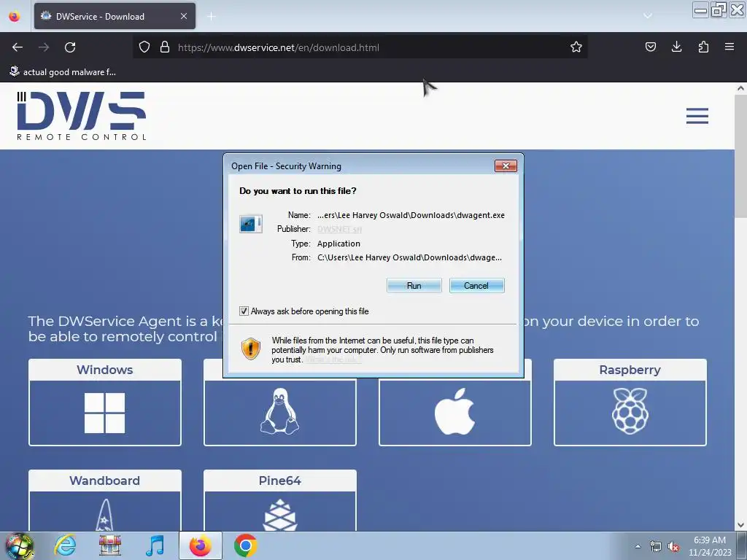Click the Firefox taskbar icon
The image size is (747, 560).
point(201,545)
